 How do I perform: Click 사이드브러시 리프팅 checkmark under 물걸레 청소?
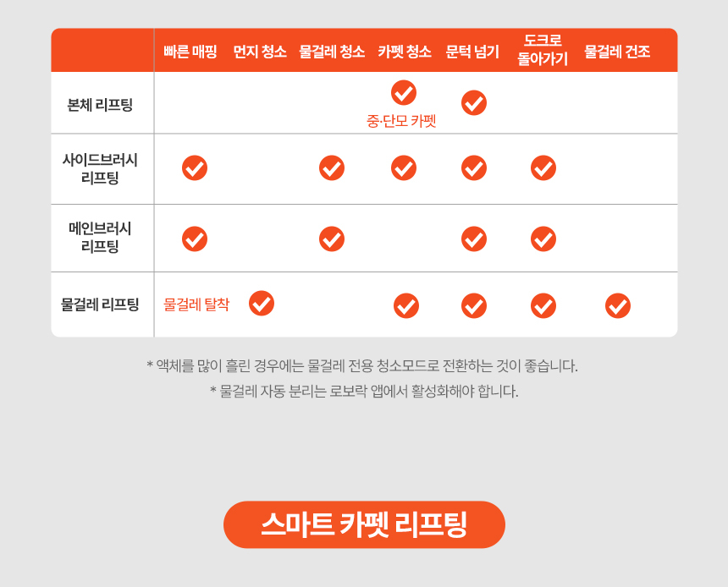click(x=332, y=167)
